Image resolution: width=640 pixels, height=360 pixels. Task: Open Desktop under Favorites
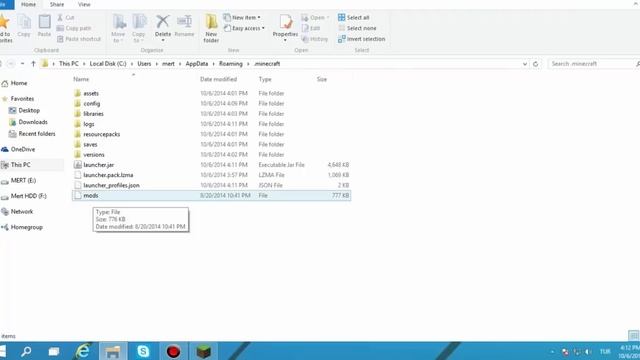[24, 111]
